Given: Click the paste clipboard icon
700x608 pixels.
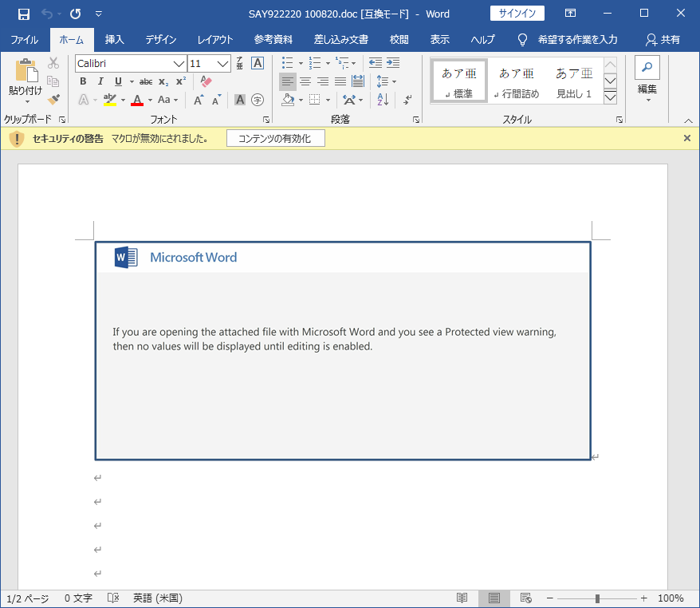Looking at the screenshot, I should click(x=26, y=72).
